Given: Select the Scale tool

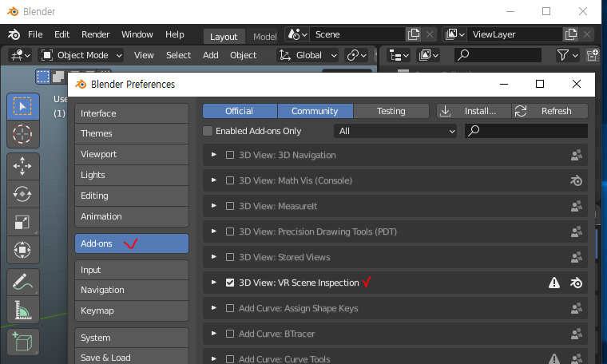Looking at the screenshot, I should (x=23, y=222).
